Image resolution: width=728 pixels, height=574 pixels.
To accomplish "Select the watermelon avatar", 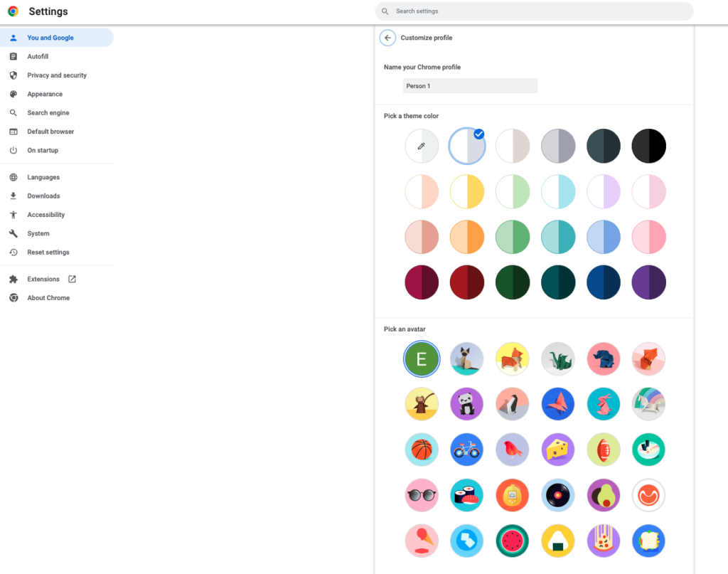I will coord(512,541).
